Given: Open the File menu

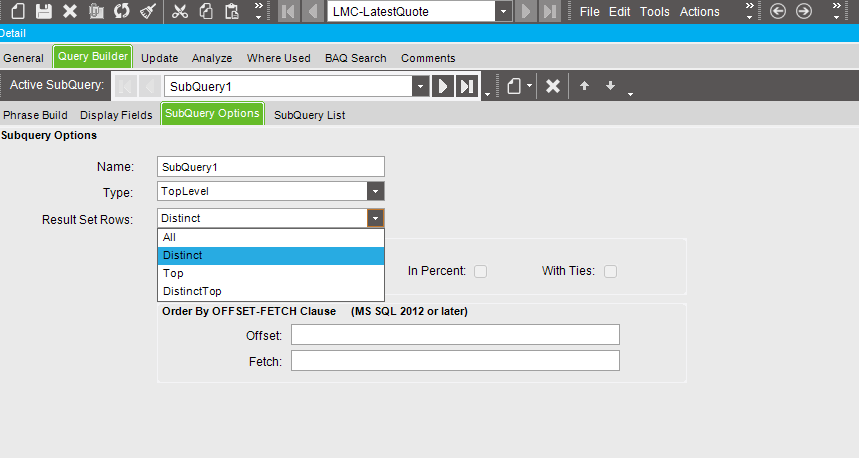Looking at the screenshot, I should tap(589, 12).
